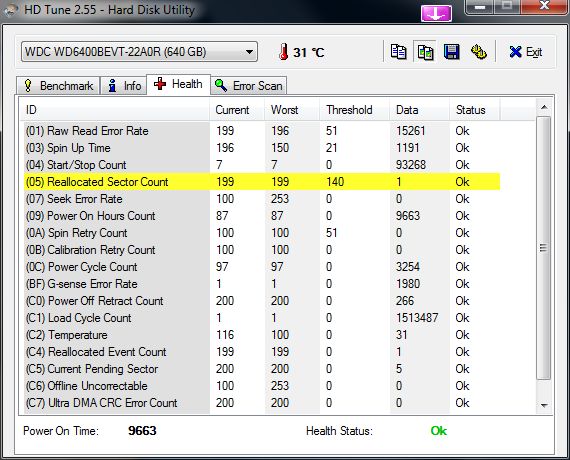Click the blue X Exit icon
The image size is (570, 460).
point(515,52)
